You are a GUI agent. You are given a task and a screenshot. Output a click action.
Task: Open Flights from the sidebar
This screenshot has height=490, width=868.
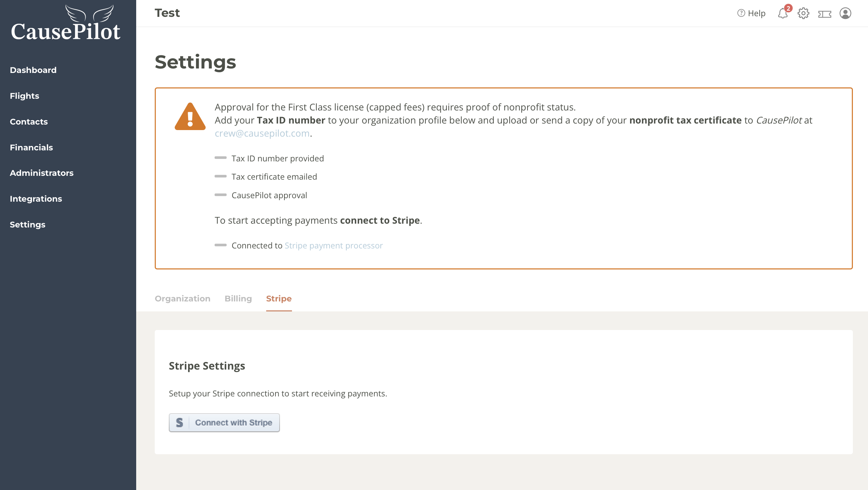[24, 96]
